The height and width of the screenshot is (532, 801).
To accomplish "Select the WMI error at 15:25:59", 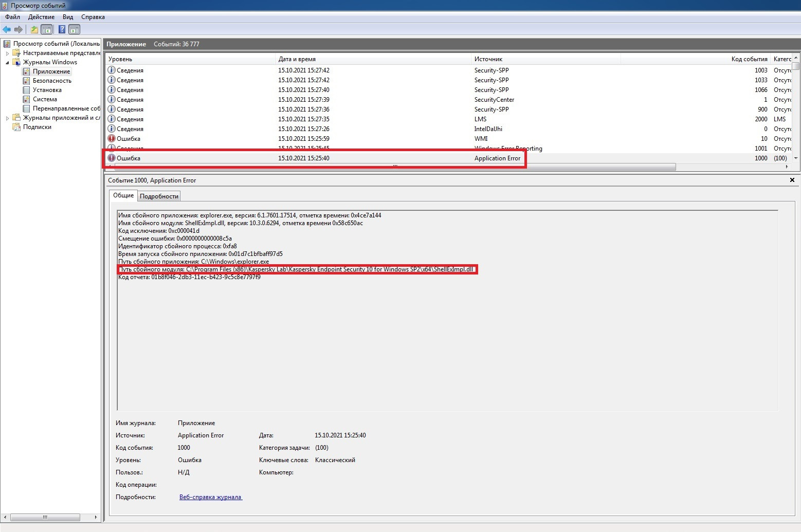I will (x=448, y=139).
